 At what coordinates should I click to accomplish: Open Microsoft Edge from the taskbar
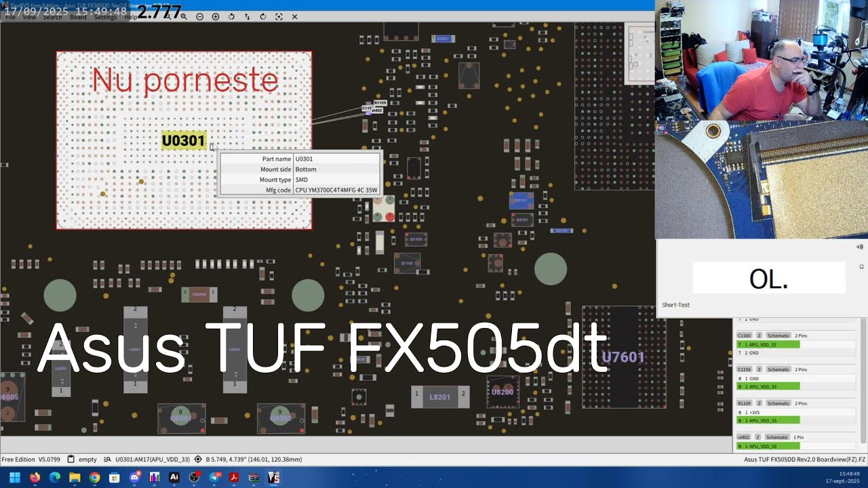click(x=55, y=477)
